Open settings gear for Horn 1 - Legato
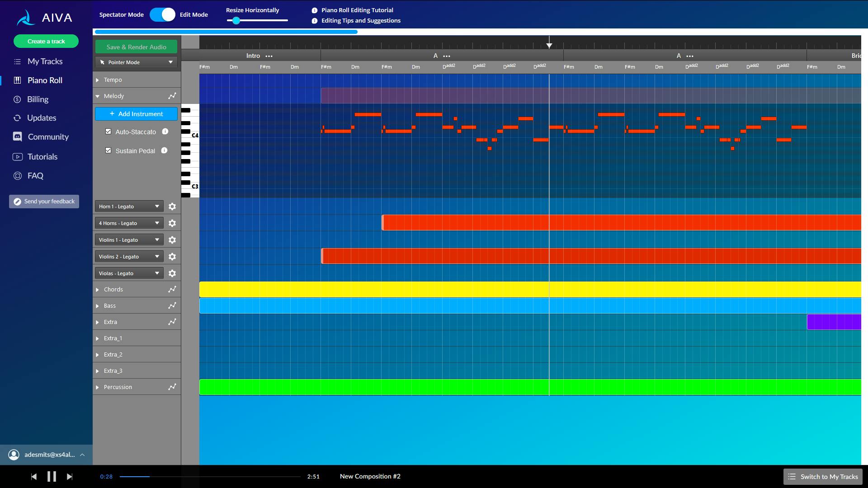The width and height of the screenshot is (868, 488). (172, 206)
